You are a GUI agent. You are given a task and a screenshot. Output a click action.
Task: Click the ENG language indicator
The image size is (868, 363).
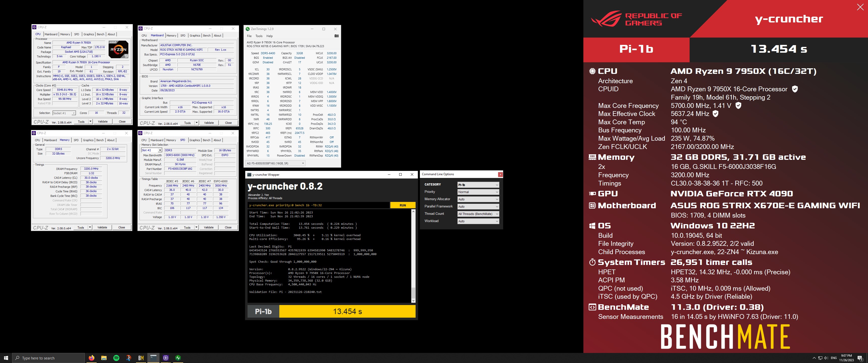[834, 358]
